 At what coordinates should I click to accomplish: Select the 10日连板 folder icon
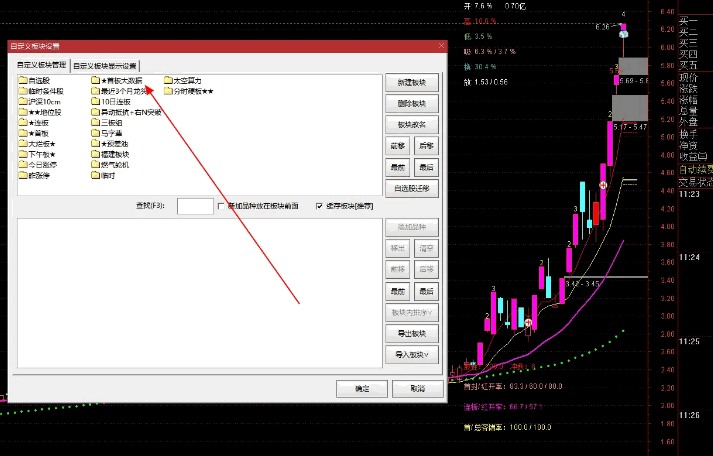click(95, 101)
